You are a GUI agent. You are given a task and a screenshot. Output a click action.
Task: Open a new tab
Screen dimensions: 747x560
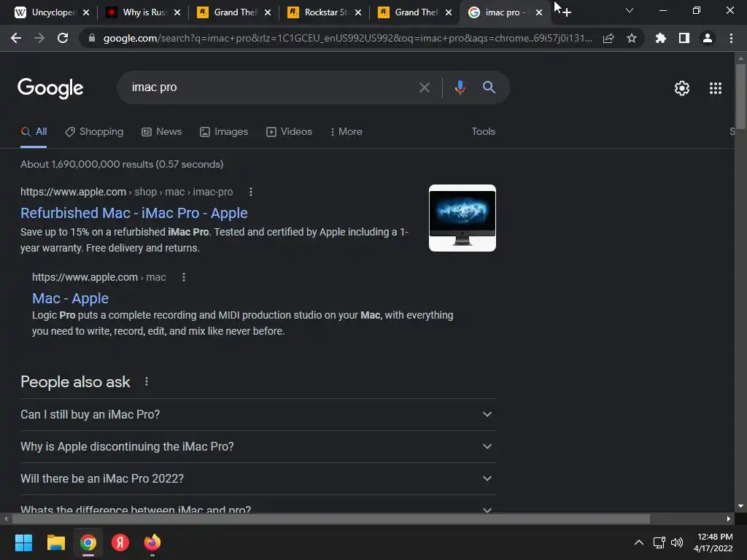point(566,12)
